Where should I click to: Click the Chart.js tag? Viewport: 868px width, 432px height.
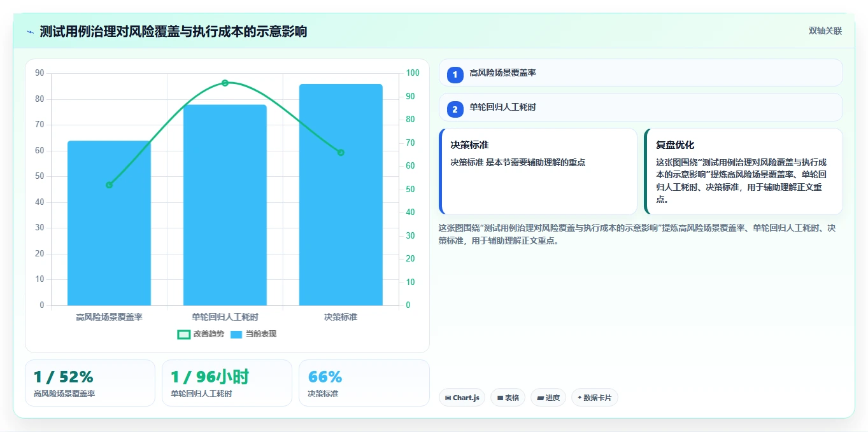(x=462, y=398)
